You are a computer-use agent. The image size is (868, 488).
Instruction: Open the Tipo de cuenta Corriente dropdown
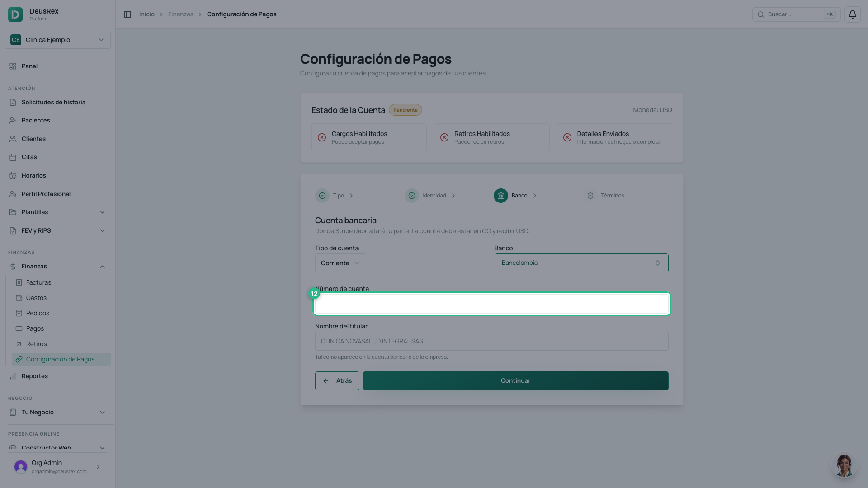click(x=340, y=263)
